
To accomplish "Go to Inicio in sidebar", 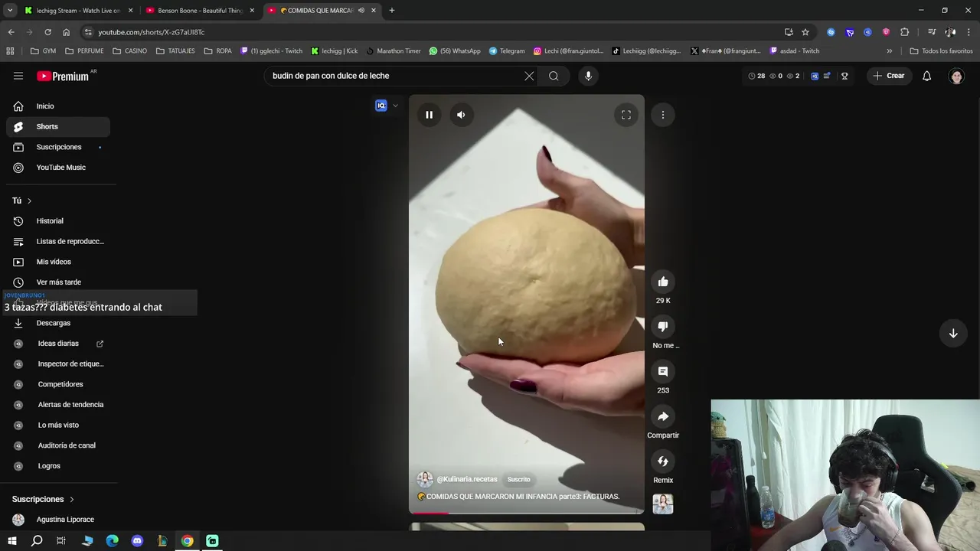I will coord(58,106).
